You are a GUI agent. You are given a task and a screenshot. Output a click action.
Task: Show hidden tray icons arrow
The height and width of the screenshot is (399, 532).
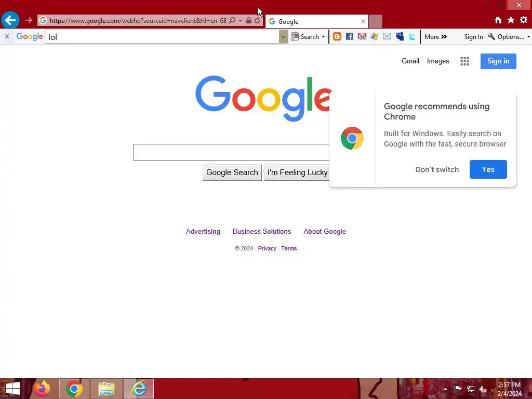(x=445, y=389)
